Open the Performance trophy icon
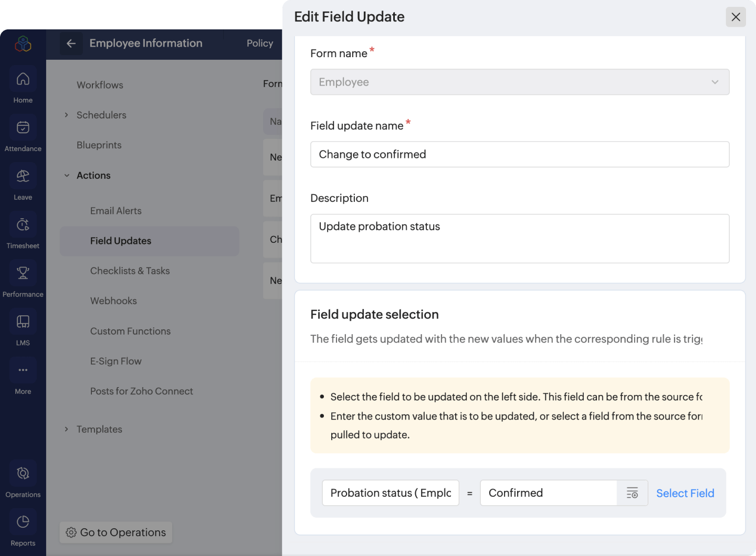The width and height of the screenshot is (756, 556). 23,273
